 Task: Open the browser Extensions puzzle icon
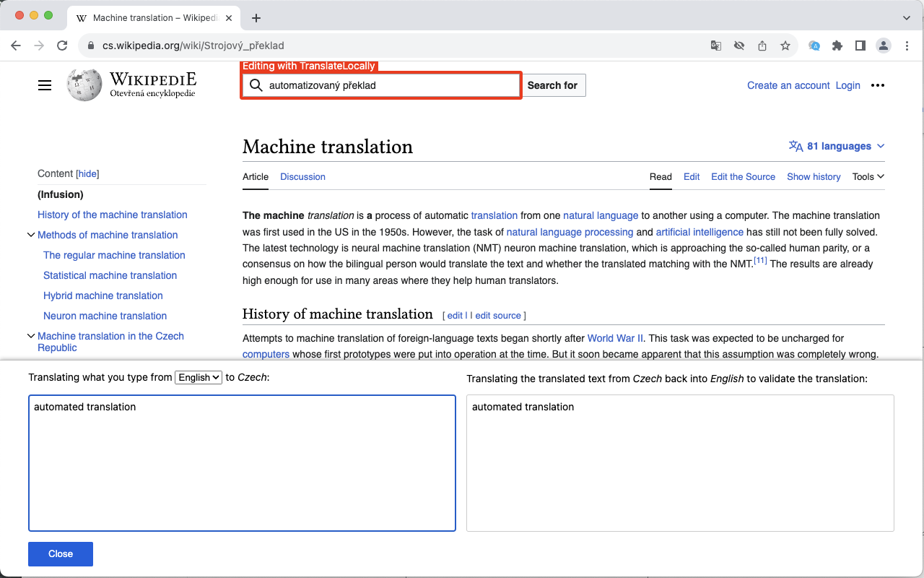tap(837, 45)
